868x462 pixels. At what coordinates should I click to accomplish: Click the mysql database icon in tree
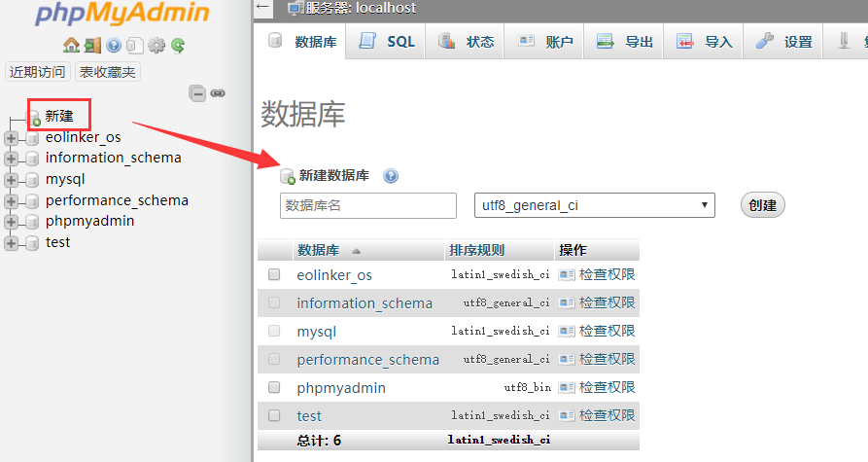click(x=32, y=180)
